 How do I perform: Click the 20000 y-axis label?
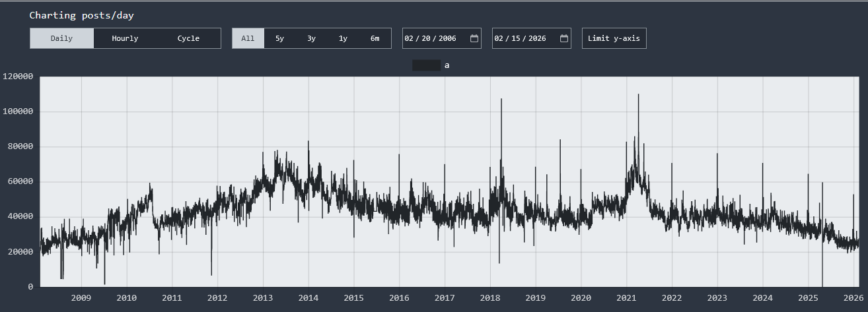pos(20,251)
